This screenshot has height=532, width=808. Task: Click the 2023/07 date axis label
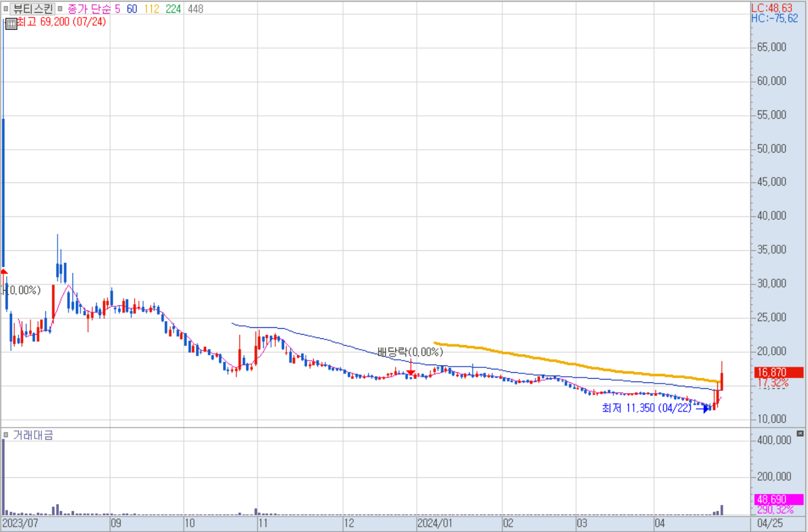[x=20, y=524]
